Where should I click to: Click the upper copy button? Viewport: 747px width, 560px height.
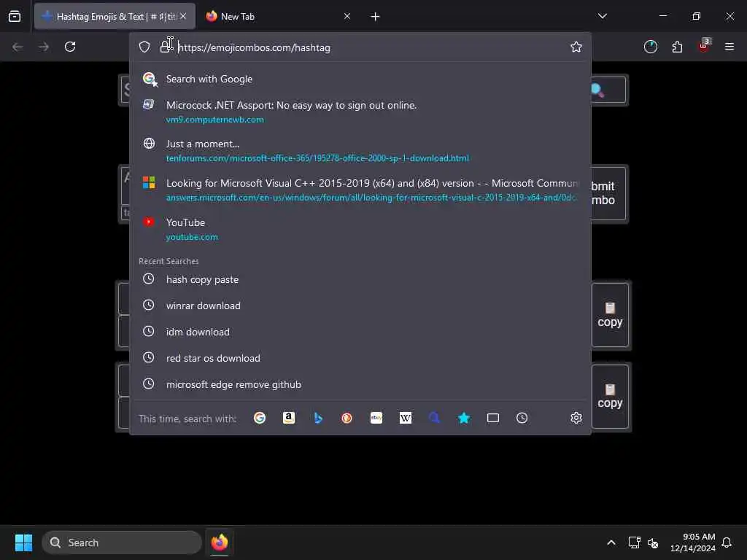(610, 315)
